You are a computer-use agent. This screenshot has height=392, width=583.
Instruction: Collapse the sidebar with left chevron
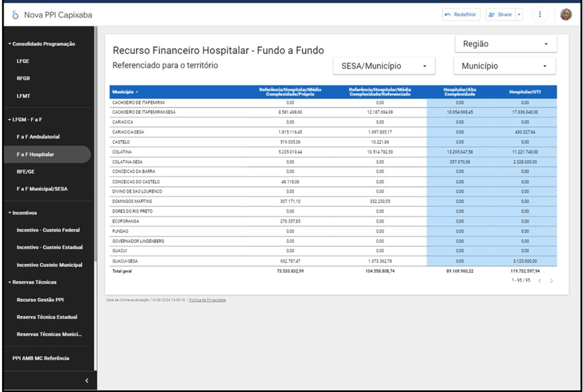click(87, 381)
